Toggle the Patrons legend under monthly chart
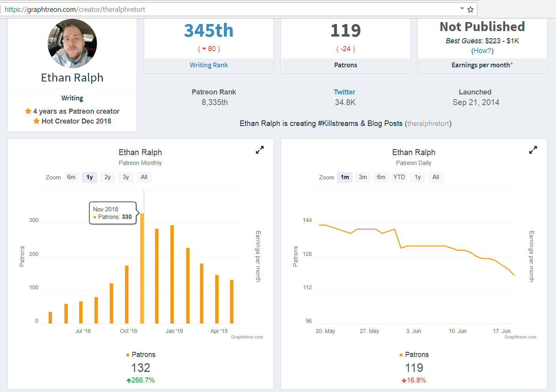556x392 pixels. click(141, 355)
